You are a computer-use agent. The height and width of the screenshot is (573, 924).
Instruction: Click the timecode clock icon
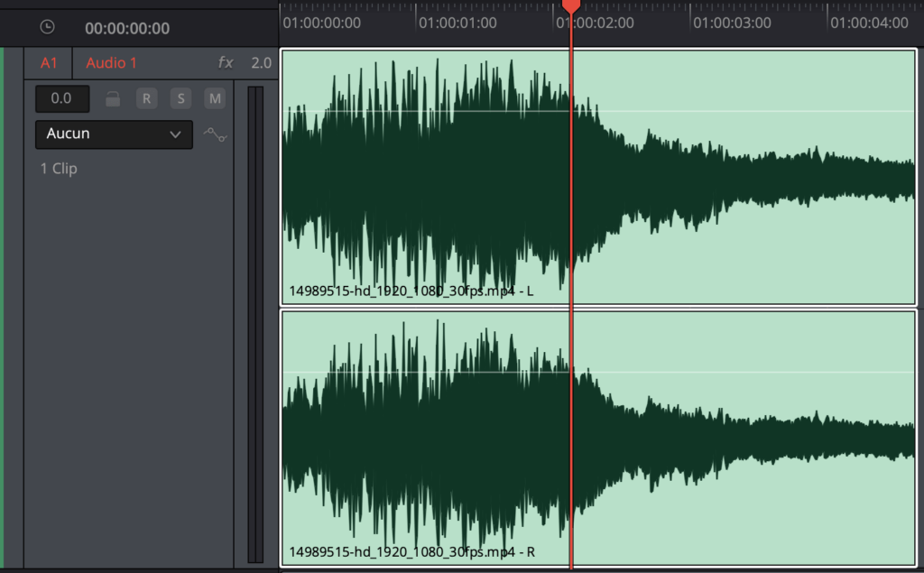click(47, 27)
